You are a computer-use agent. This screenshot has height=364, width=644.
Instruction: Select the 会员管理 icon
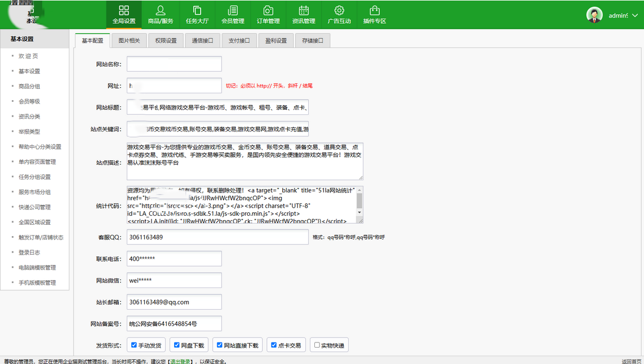point(232,15)
